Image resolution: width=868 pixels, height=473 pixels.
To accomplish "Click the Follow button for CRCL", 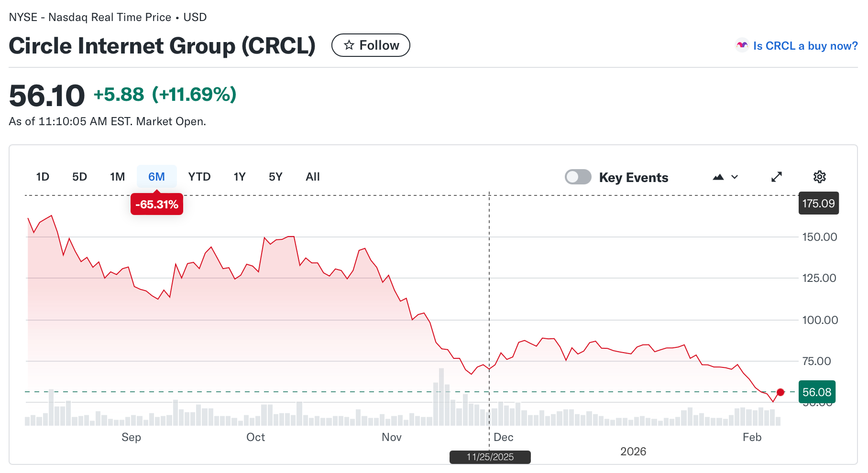I will 371,45.
